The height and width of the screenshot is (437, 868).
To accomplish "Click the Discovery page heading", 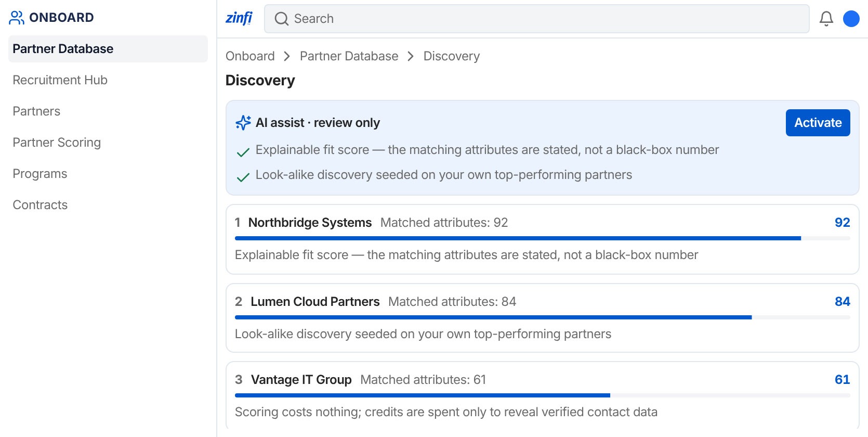I will click(x=260, y=80).
